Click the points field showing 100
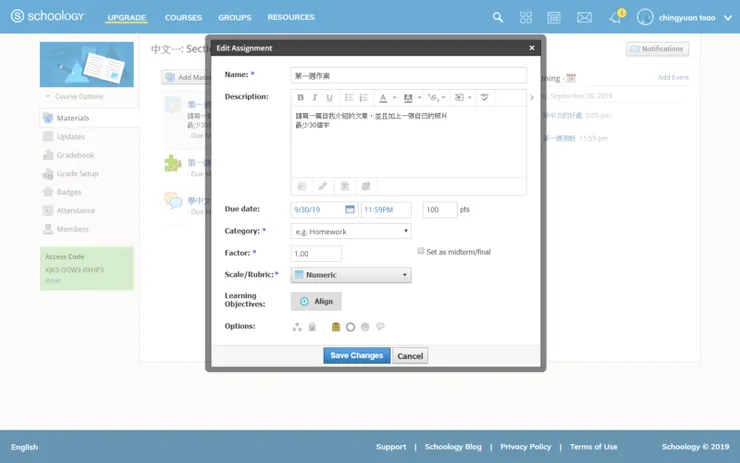This screenshot has width=740, height=463. click(x=440, y=210)
